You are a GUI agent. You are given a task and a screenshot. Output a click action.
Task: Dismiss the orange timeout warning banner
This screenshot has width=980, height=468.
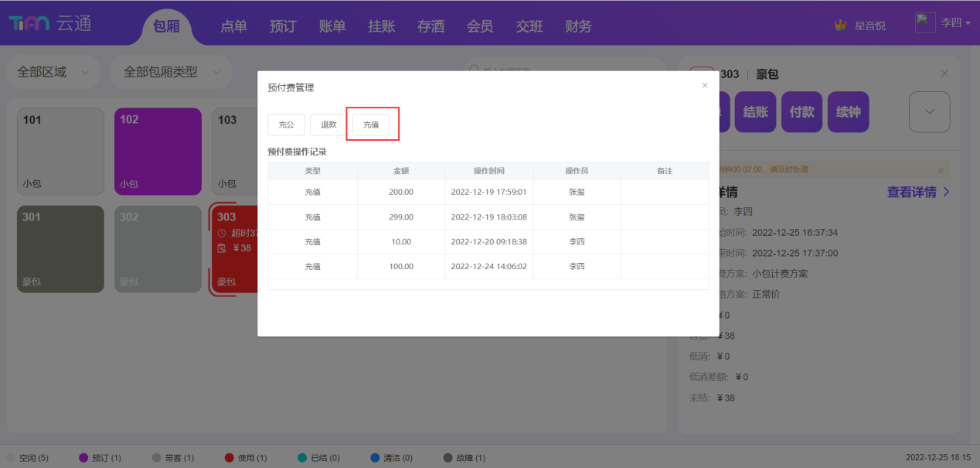click(941, 170)
